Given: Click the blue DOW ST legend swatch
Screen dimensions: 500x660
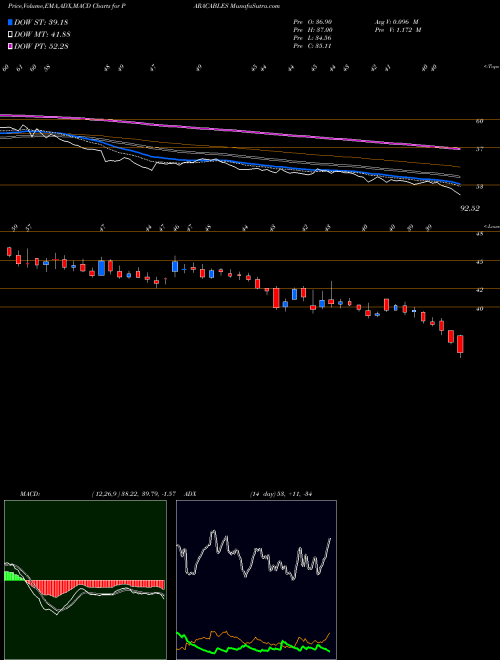Looking at the screenshot, I should tap(11, 22).
